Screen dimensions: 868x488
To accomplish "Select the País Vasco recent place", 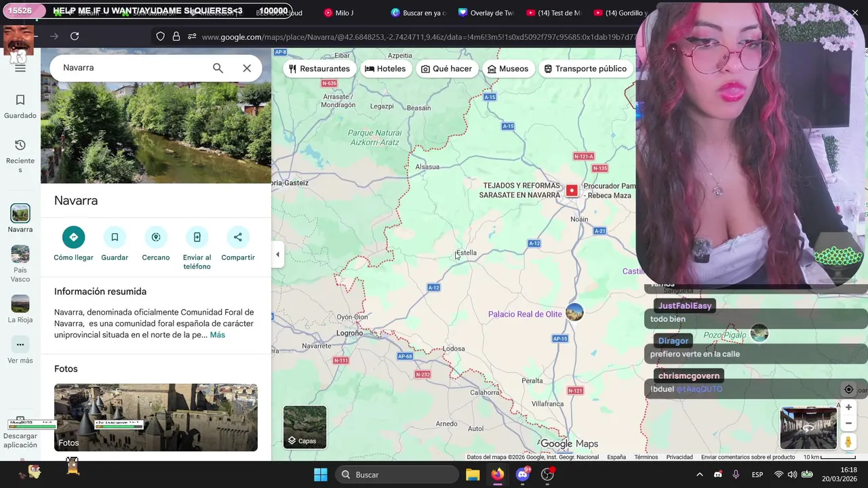I will [20, 253].
